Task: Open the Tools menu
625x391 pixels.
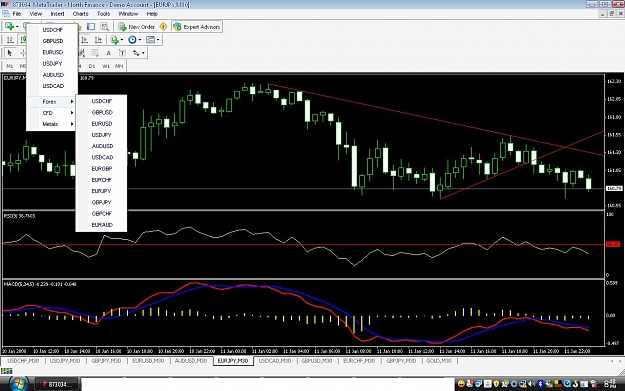Action: point(104,14)
